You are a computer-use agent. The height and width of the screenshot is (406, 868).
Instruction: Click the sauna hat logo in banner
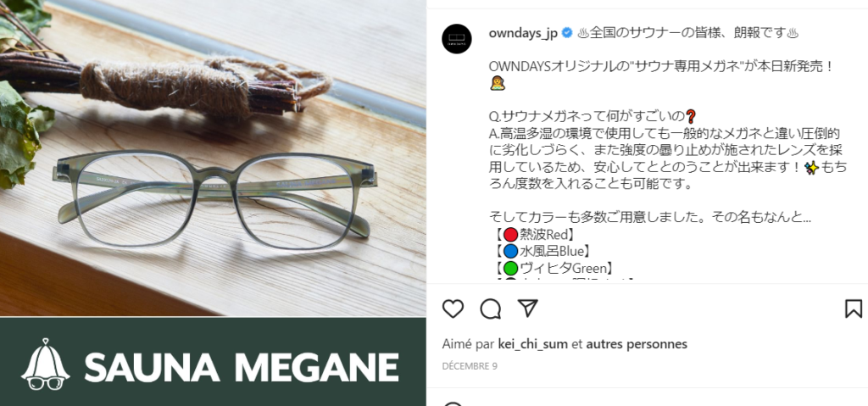coord(46,364)
